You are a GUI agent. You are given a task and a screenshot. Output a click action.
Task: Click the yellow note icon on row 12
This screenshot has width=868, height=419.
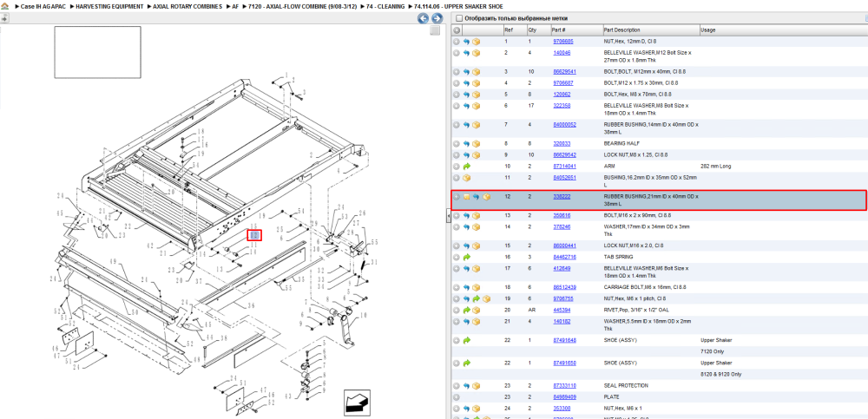(x=467, y=197)
